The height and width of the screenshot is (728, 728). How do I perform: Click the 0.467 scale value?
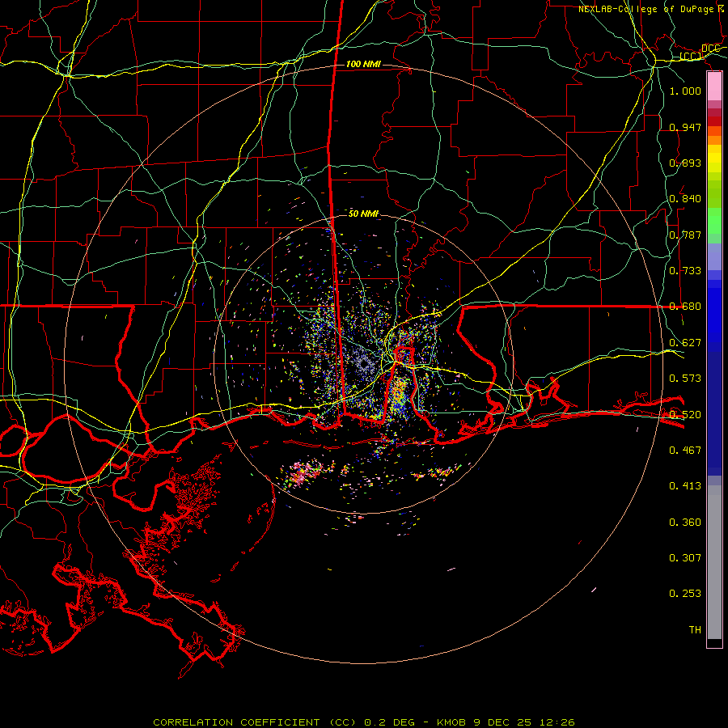685,450
